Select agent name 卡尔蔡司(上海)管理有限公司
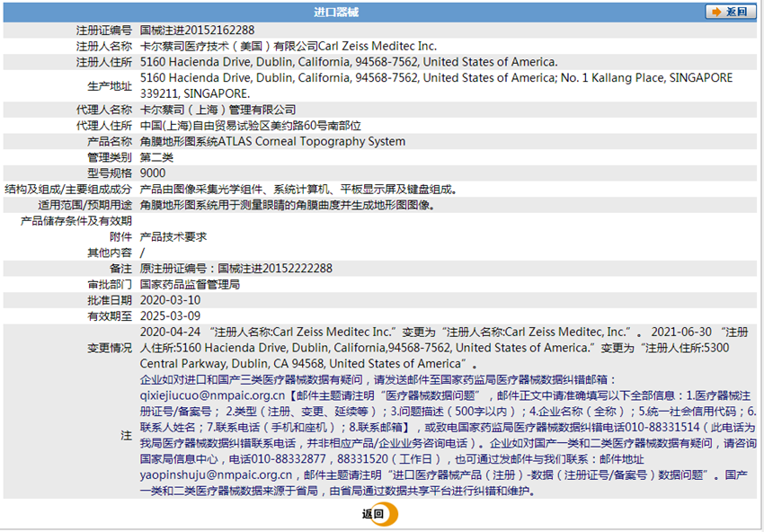The width and height of the screenshot is (764, 532). 218,110
